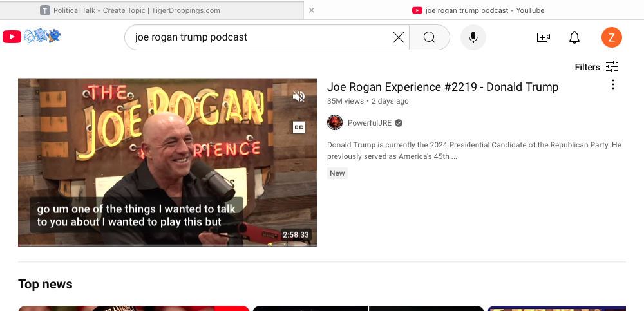644x311 pixels.
Task: Open the PowerfulJRE channel avatar
Action: 335,123
